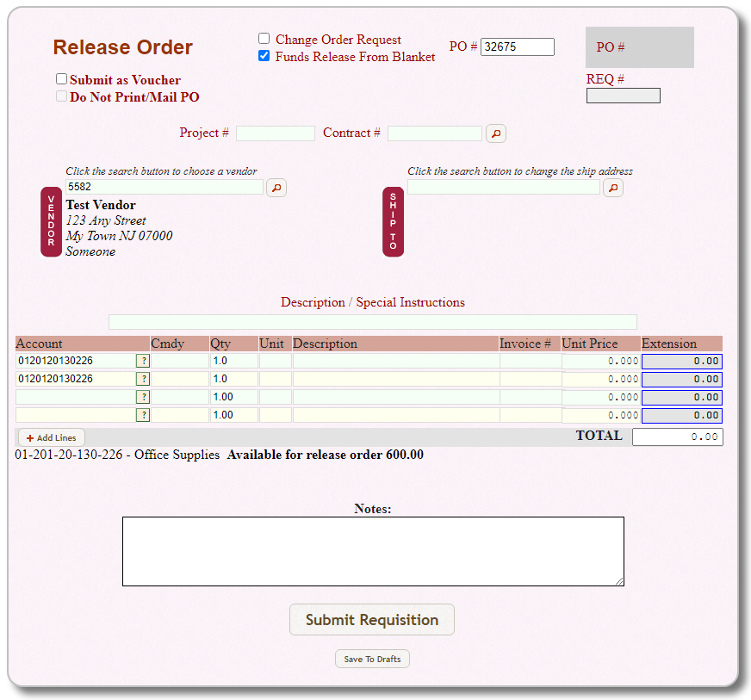Click the Description / Special Instructions field
This screenshot has height=700, width=751.
(372, 321)
